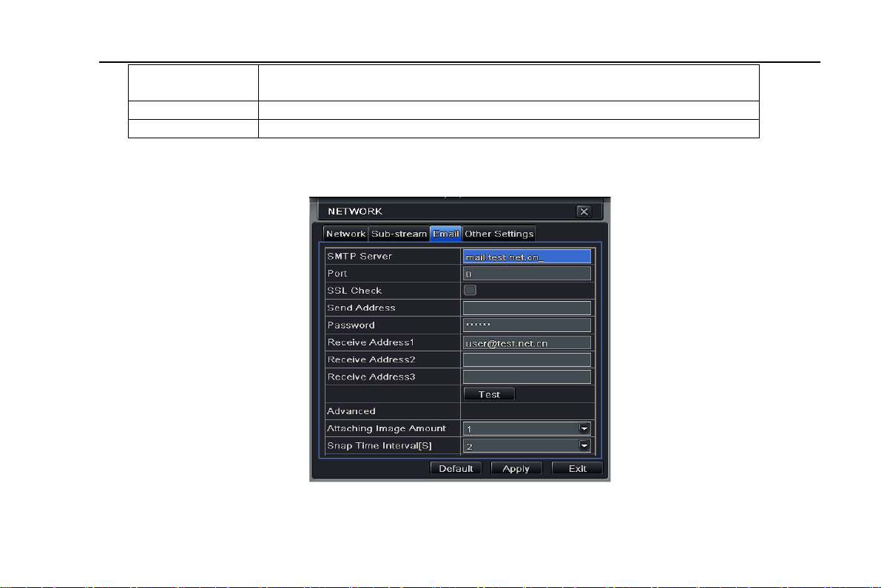The width and height of the screenshot is (881, 588).
Task: Enable the SSL Check checkbox
Action: coord(470,291)
